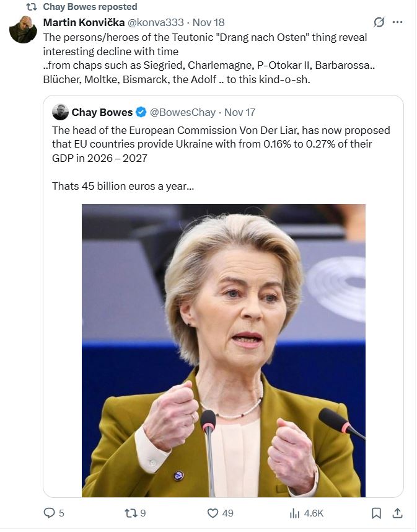Image resolution: width=417 pixels, height=532 pixels.
Task: Click Chay Bowes's small avatar in quoted post
Action: pos(60,112)
